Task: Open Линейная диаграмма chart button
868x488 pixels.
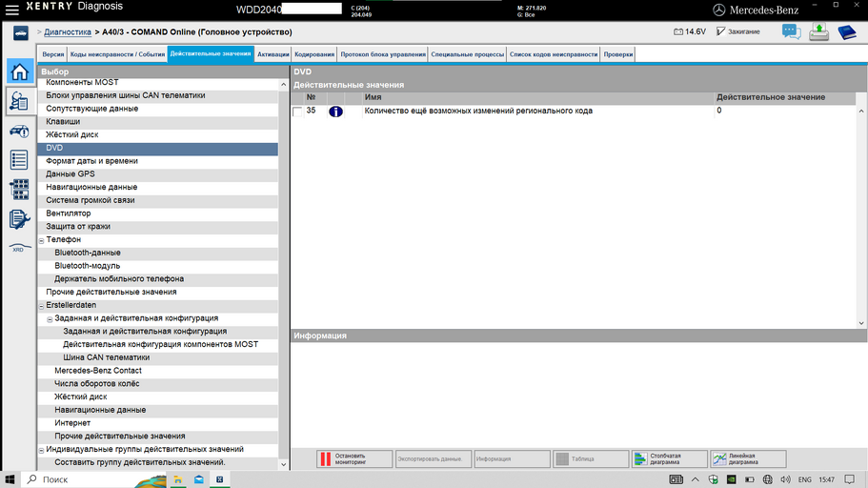Action: click(748, 458)
